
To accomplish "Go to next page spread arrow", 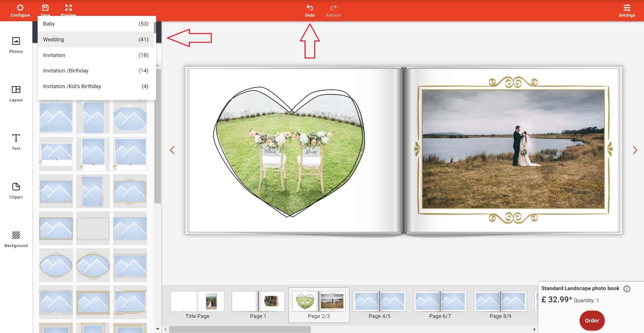I will (x=635, y=150).
